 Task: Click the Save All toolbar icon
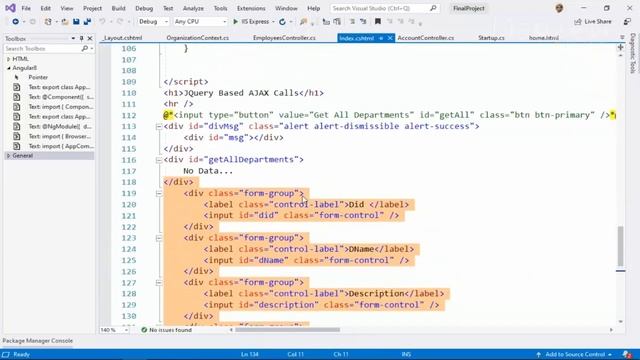[x=87, y=22]
